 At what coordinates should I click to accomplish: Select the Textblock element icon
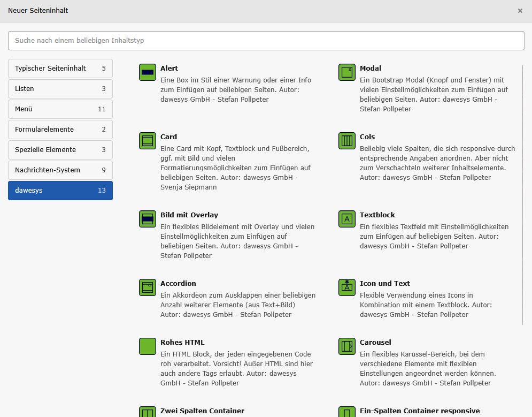click(346, 219)
